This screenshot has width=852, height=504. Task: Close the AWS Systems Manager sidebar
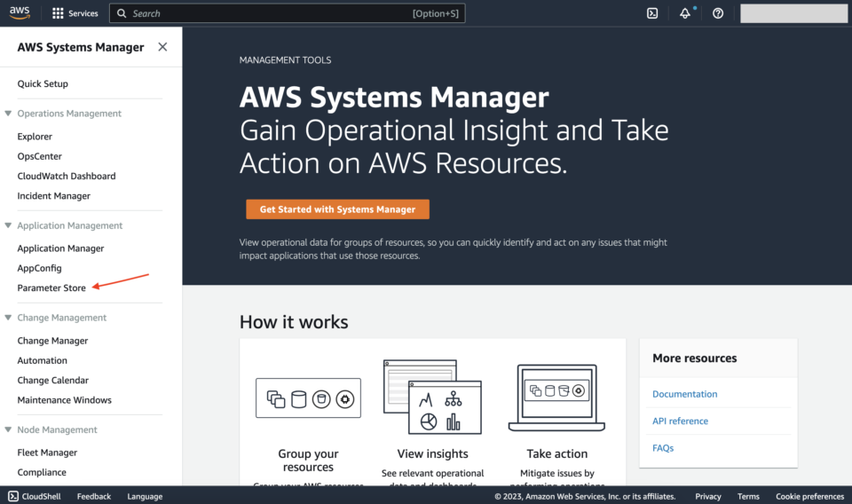point(162,47)
